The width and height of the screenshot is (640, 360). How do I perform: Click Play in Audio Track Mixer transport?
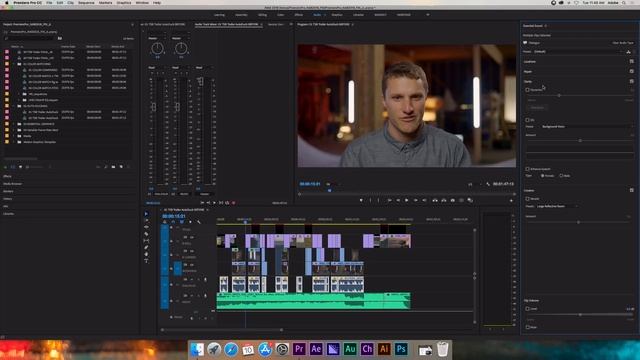(x=214, y=203)
